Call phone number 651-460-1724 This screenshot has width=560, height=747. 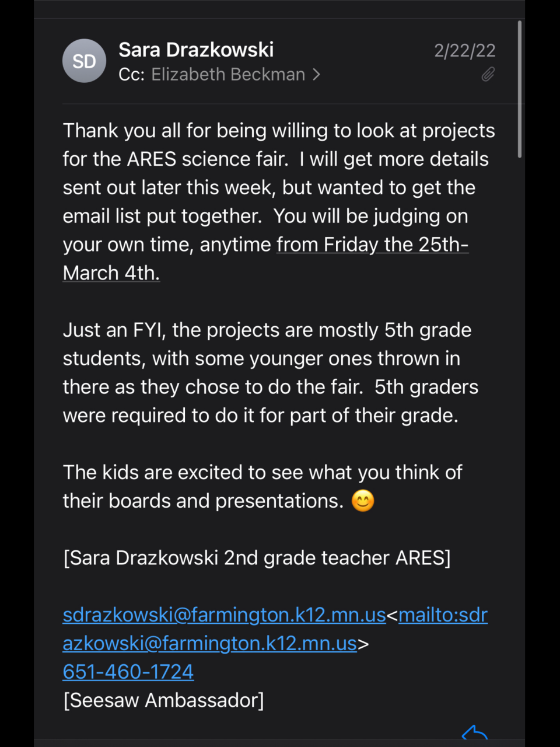(128, 672)
